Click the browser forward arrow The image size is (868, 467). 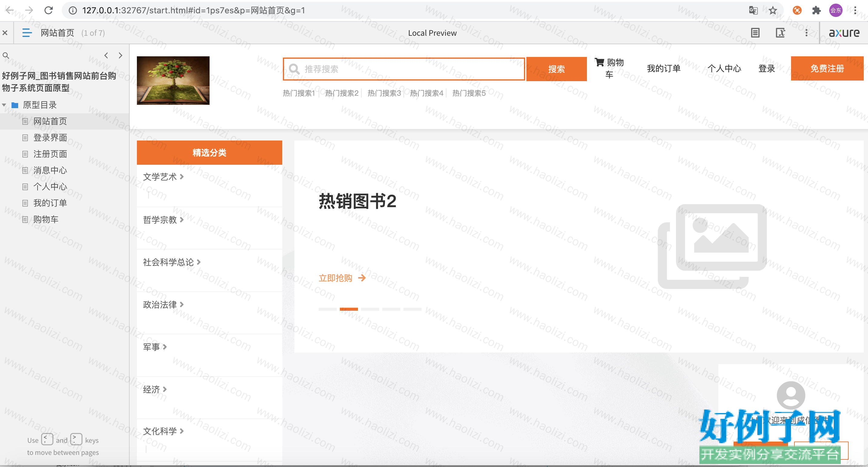click(x=29, y=10)
